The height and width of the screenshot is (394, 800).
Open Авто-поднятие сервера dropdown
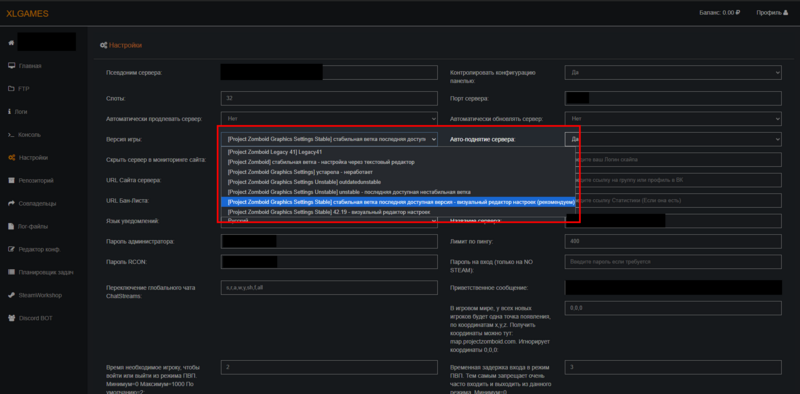[x=673, y=139]
